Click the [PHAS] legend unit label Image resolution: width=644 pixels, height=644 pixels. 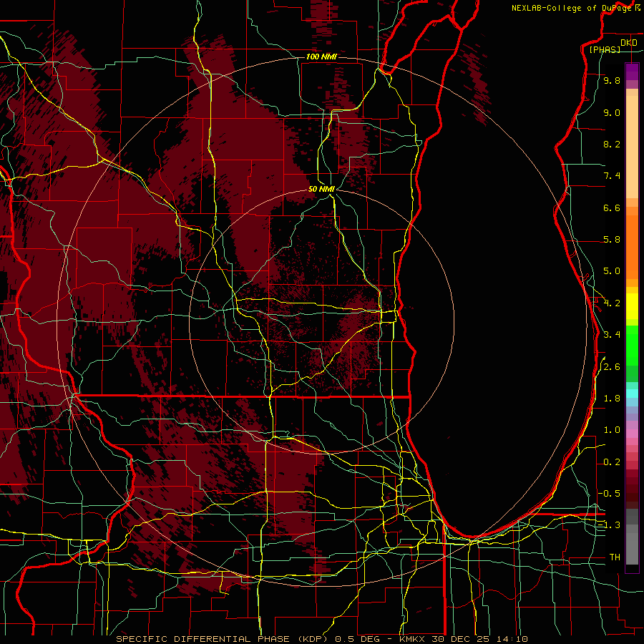605,49
